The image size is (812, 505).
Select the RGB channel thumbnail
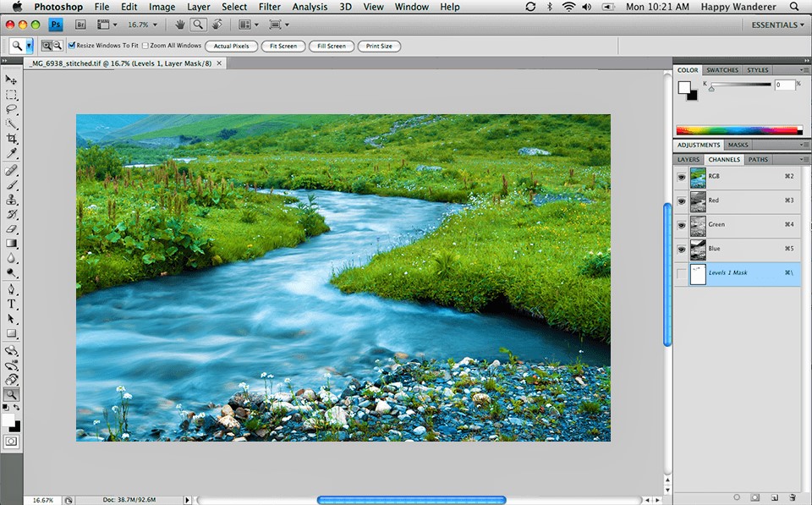coord(698,177)
